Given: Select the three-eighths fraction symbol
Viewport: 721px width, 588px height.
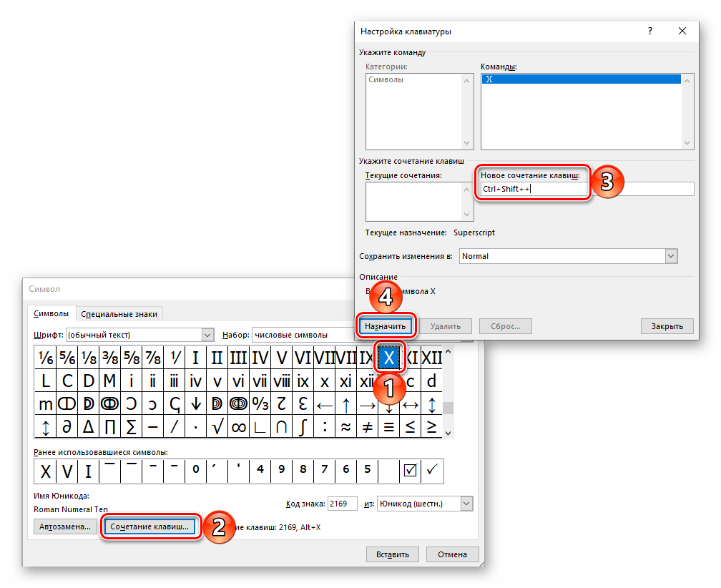Looking at the screenshot, I should [x=110, y=357].
